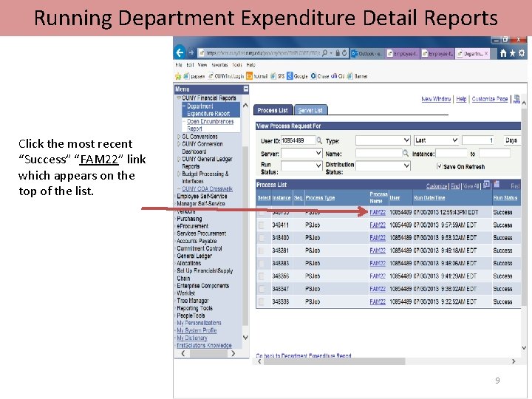Click the Instance from input field
532x399 pixels.
[x=451, y=154]
